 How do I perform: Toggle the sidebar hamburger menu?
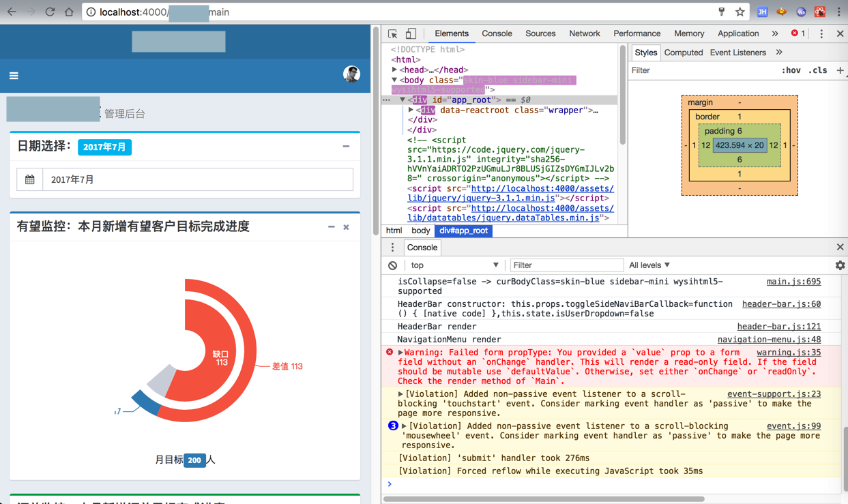(14, 76)
